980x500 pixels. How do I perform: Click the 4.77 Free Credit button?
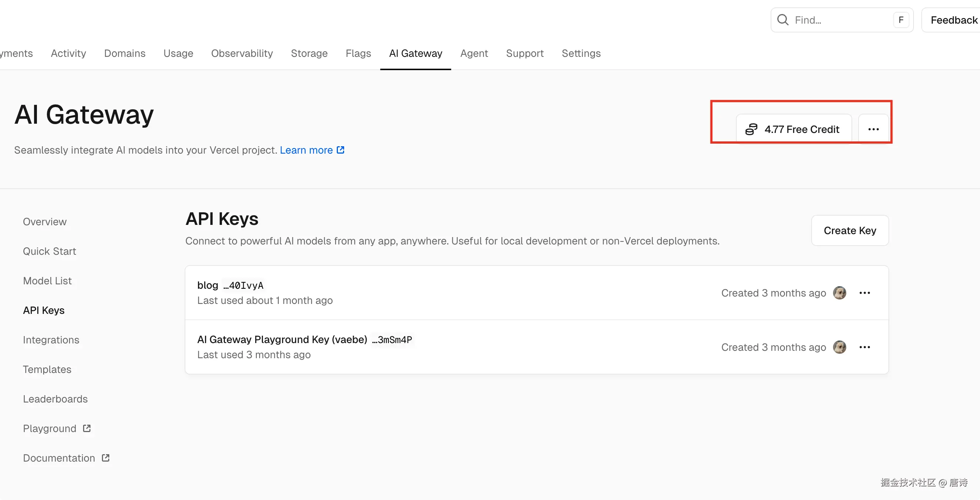click(x=801, y=129)
